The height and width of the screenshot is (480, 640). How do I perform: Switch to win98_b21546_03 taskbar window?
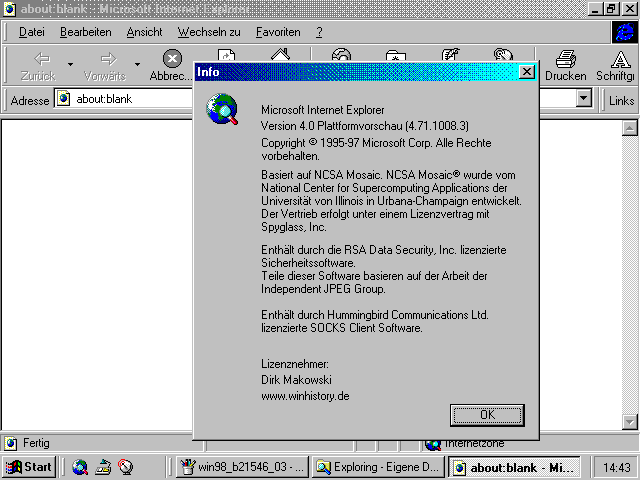coord(242,467)
